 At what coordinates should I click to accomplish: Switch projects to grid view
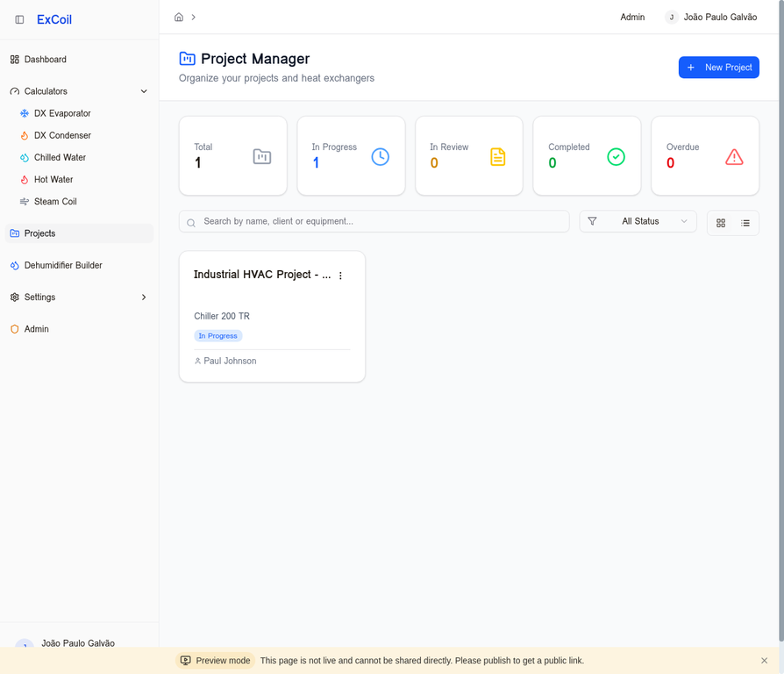click(720, 223)
